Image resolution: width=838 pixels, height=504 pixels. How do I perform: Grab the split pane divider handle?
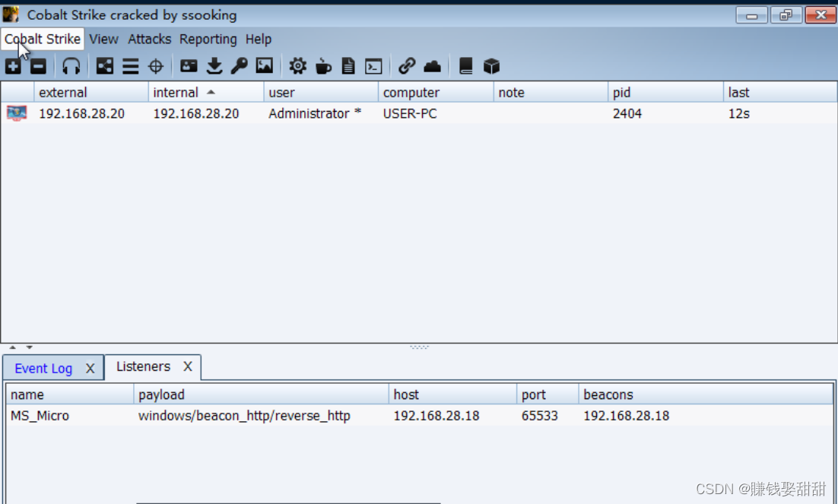[x=420, y=347]
